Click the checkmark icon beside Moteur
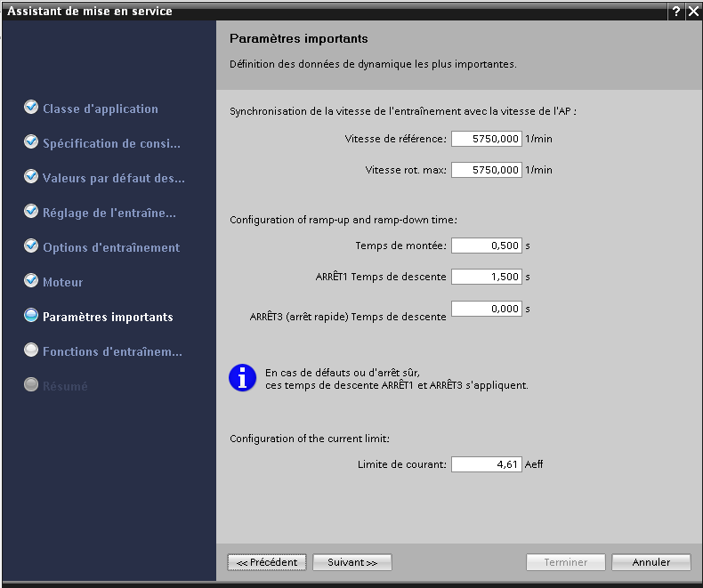703x588 pixels. click(x=31, y=282)
